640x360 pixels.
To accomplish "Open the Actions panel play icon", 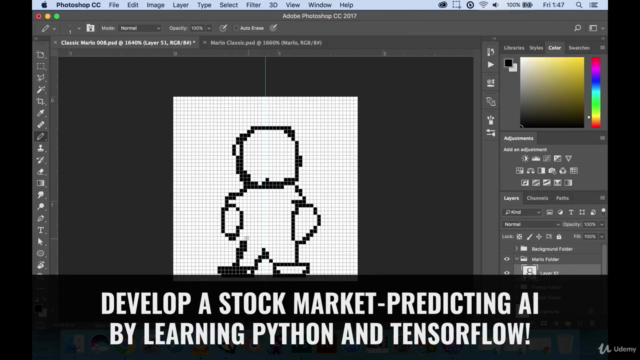I will pyautogui.click(x=491, y=64).
